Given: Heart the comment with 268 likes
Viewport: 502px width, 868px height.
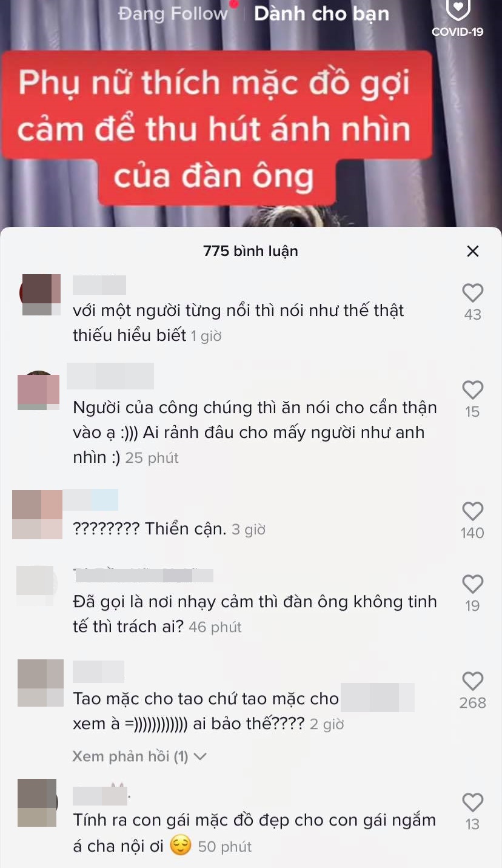Looking at the screenshot, I should (472, 681).
